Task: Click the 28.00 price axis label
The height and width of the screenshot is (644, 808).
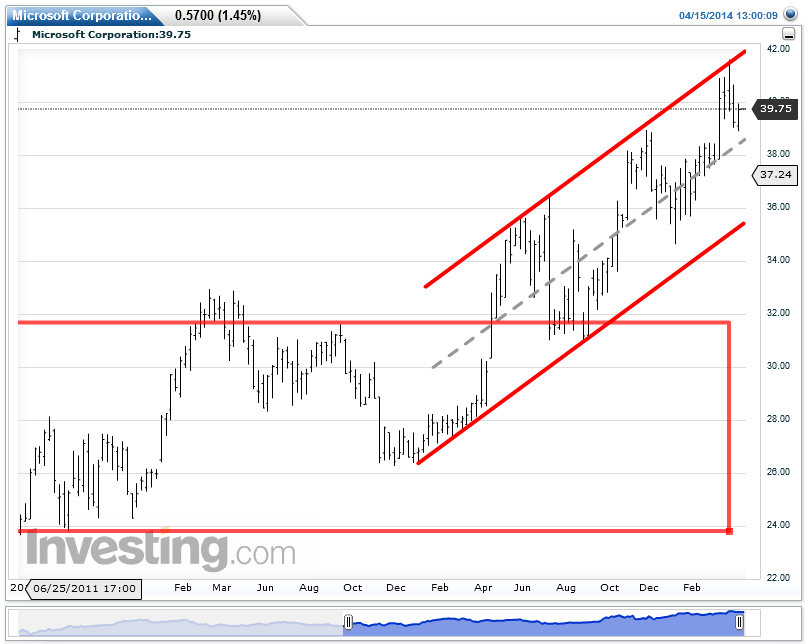Action: 778,419
